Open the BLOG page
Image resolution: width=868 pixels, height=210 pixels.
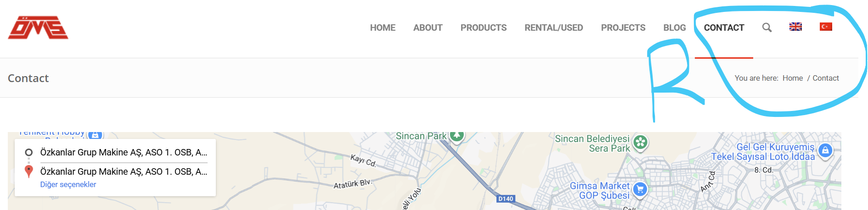coord(675,28)
